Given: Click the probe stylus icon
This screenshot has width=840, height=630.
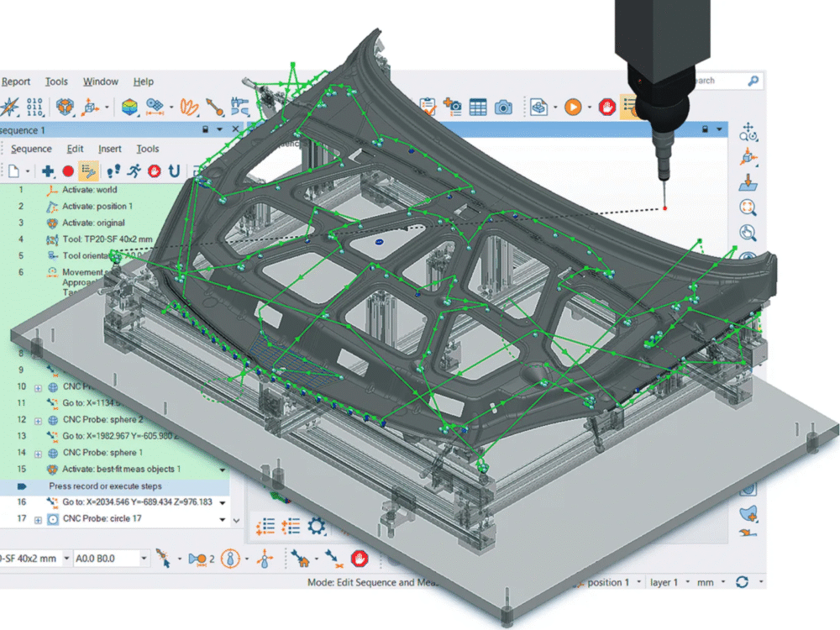Looking at the screenshot, I should pos(215,107).
